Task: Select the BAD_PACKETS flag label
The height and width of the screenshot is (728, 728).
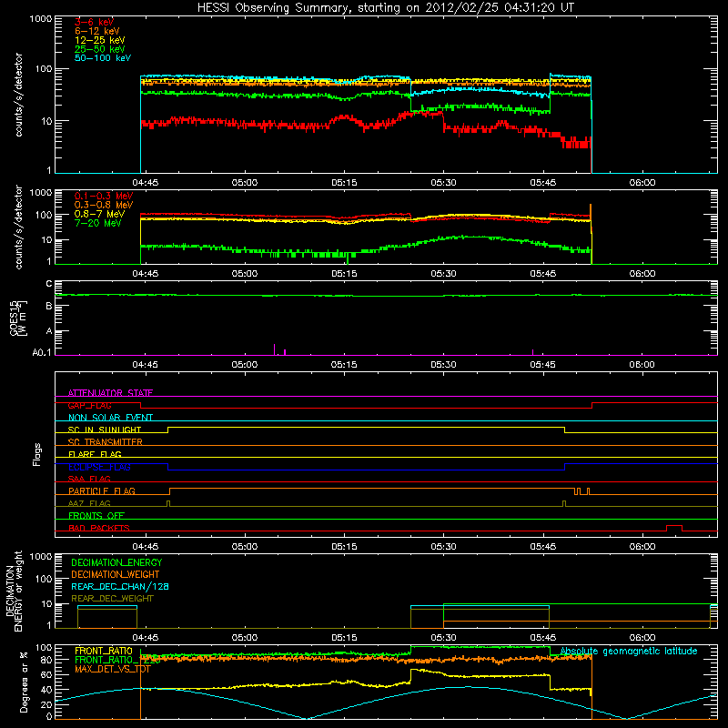Action: point(99,528)
